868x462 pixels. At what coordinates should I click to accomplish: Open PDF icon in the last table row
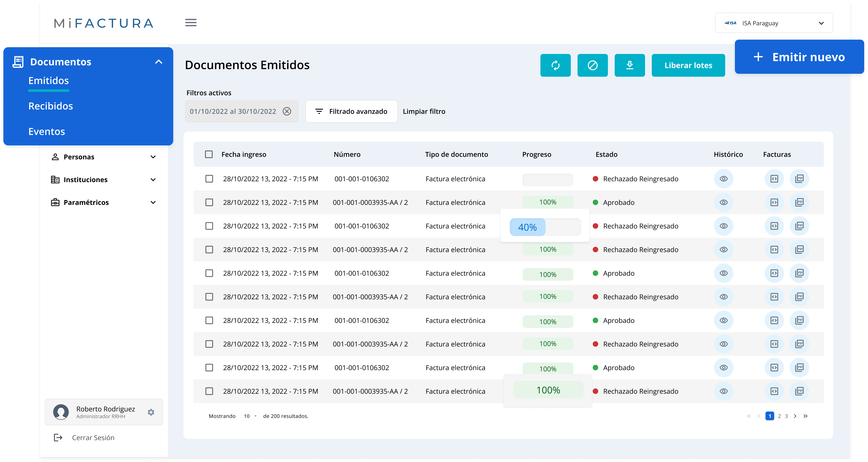799,391
